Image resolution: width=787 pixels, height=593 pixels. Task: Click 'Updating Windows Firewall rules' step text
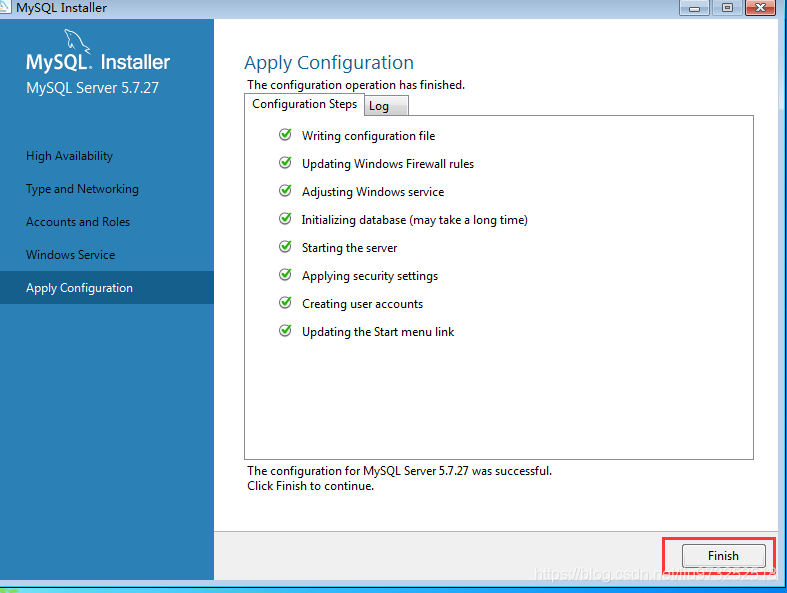387,164
